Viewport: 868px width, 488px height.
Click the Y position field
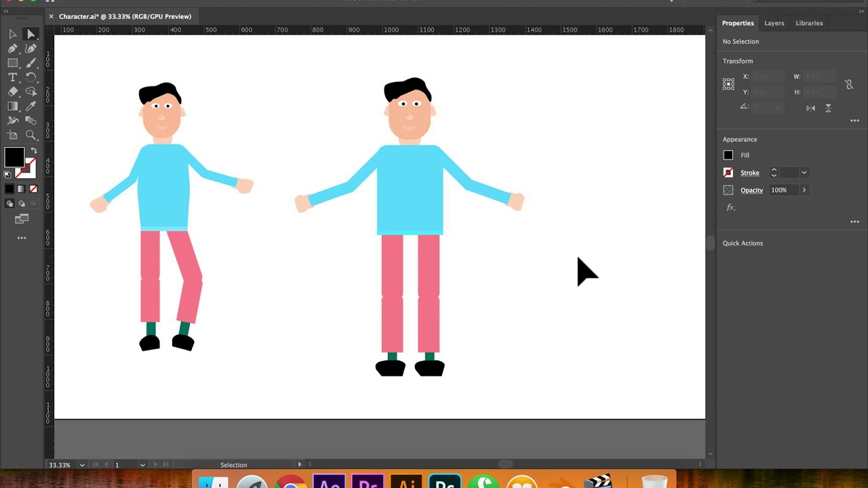point(768,92)
